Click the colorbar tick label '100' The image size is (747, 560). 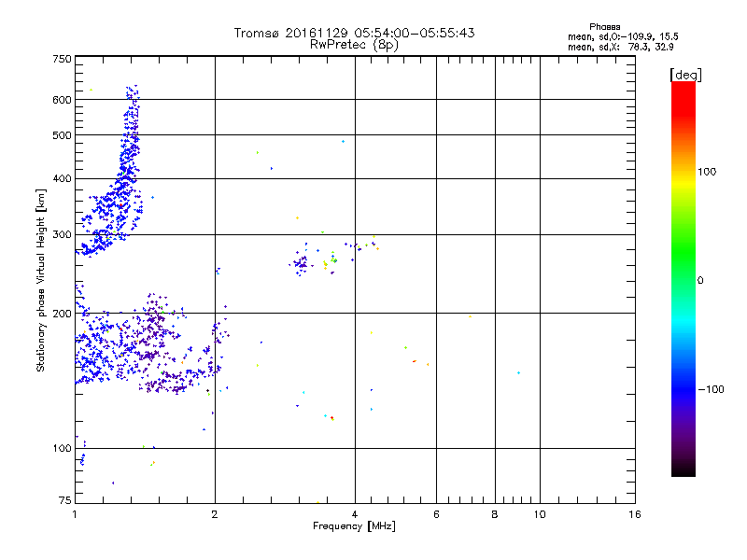[707, 172]
